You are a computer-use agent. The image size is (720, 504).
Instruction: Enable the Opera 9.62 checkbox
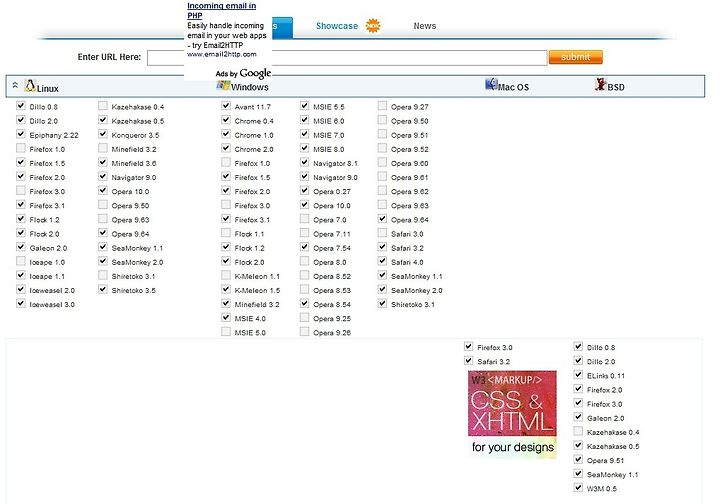pyautogui.click(x=382, y=190)
